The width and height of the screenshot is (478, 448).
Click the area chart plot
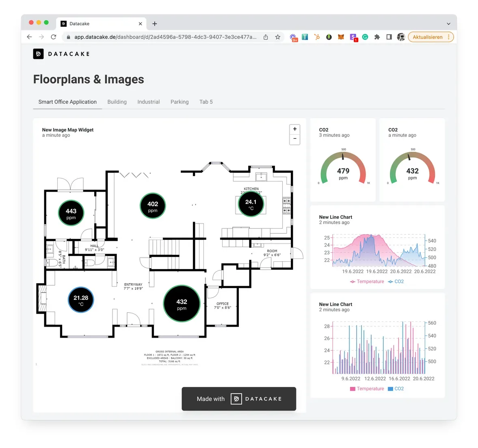pos(379,250)
